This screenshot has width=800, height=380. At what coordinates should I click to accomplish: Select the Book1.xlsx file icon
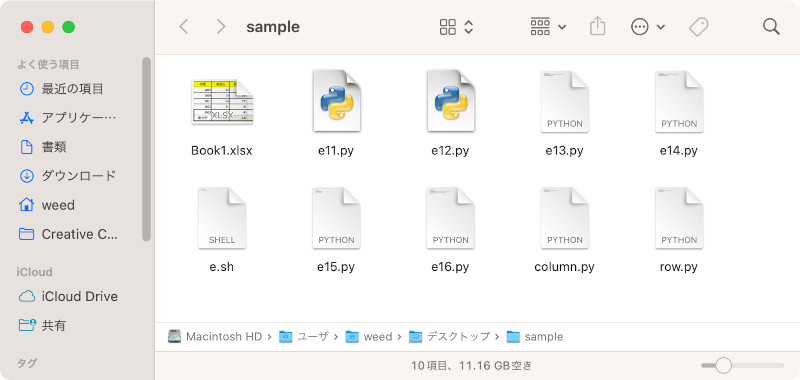click(222, 102)
